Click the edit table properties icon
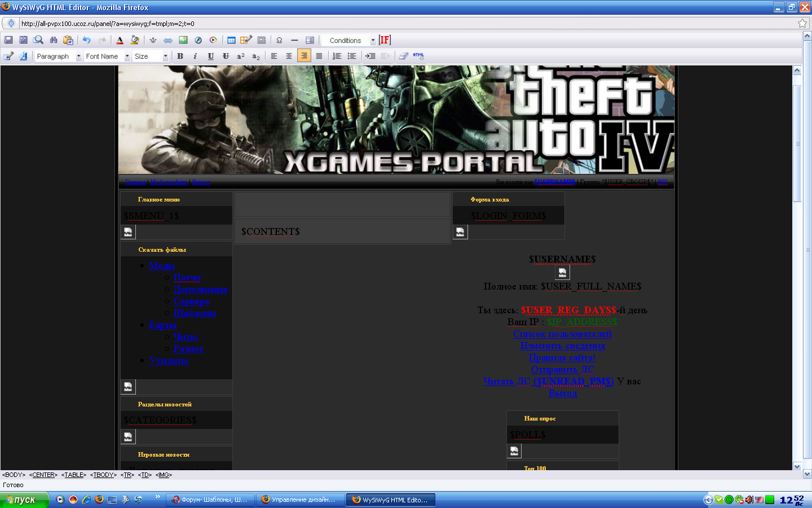 click(246, 40)
